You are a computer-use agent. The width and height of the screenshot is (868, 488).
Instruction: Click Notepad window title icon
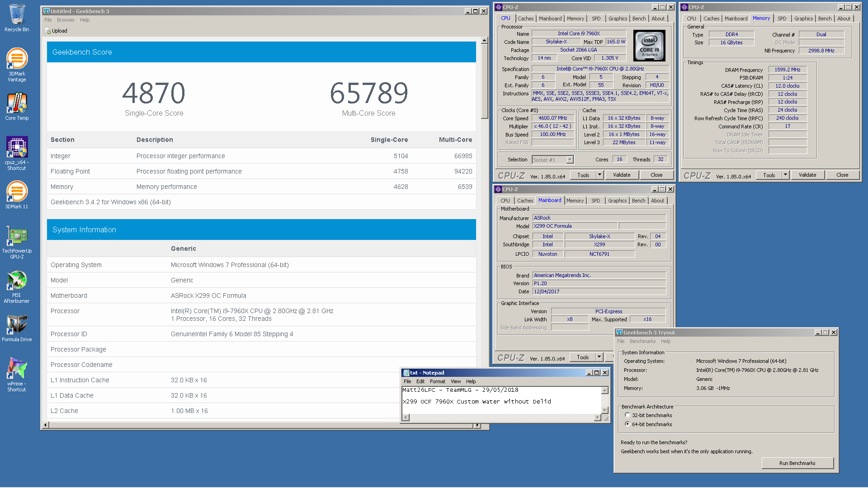click(406, 373)
